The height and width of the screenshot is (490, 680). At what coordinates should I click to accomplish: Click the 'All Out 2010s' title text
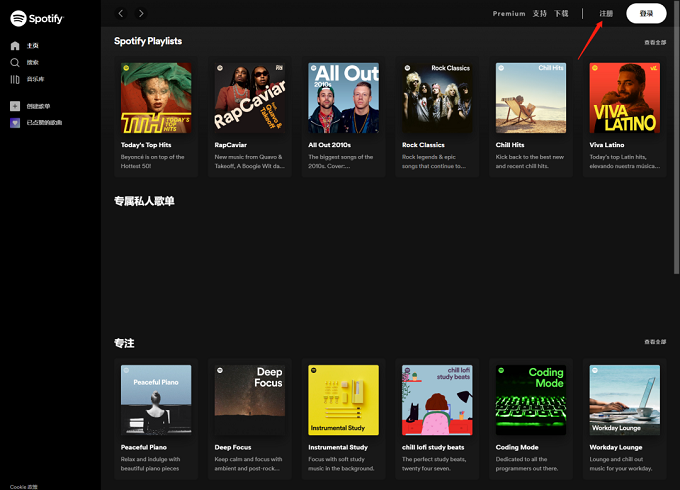(x=330, y=145)
